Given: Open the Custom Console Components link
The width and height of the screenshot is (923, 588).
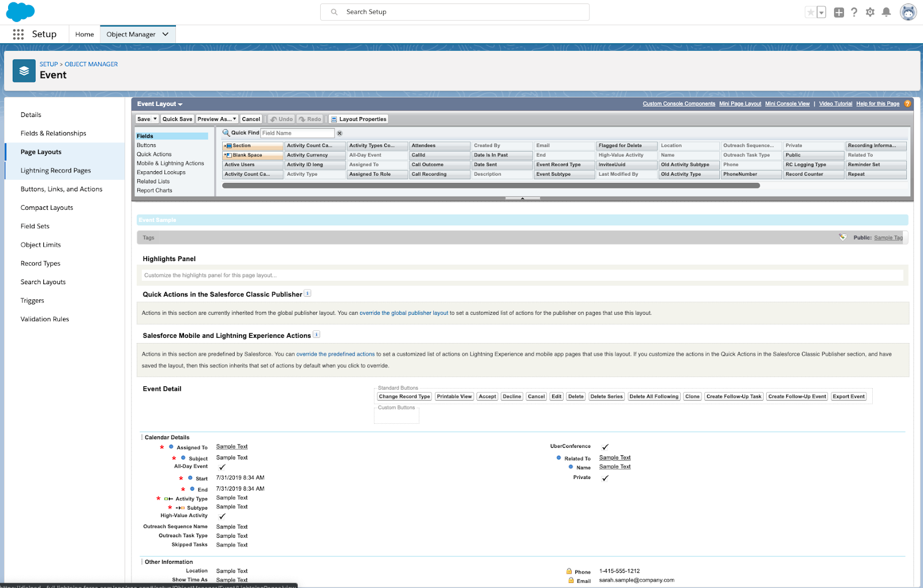Looking at the screenshot, I should coord(679,104).
